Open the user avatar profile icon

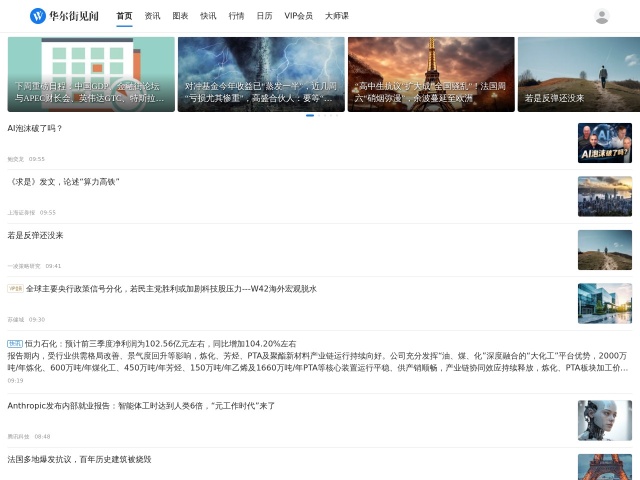pos(601,16)
